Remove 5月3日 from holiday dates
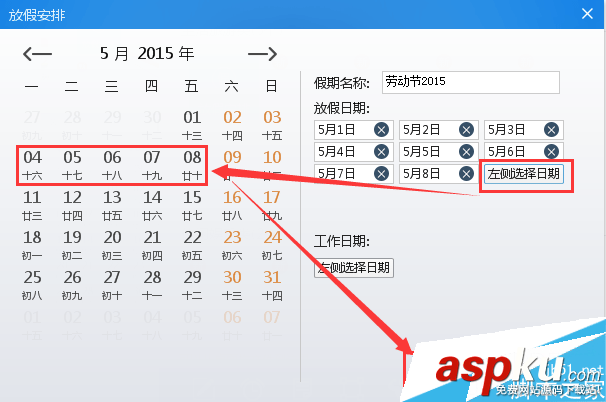The image size is (606, 402). pyautogui.click(x=551, y=130)
